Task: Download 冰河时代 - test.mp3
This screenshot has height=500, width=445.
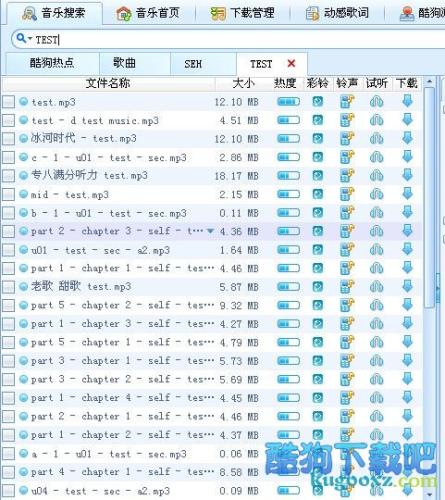Action: point(408,139)
